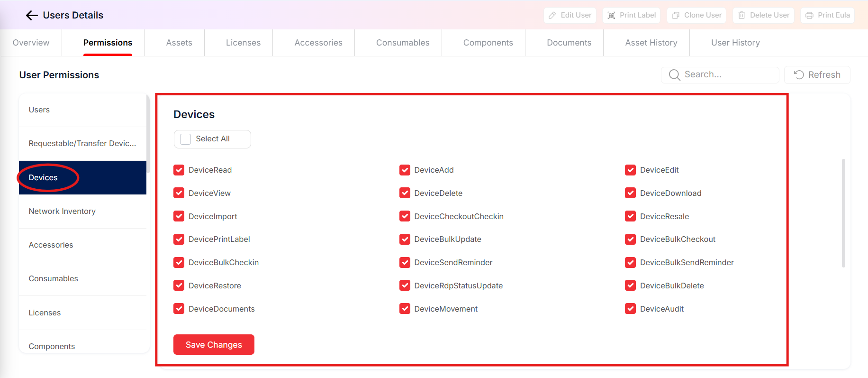Click the Print Label button
The height and width of the screenshot is (378, 868).
[x=632, y=15]
